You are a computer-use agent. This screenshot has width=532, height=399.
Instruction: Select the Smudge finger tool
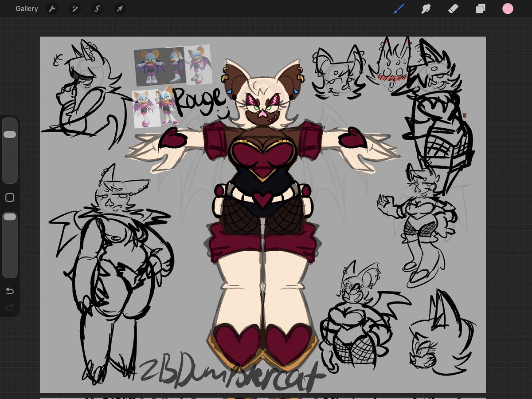click(426, 8)
